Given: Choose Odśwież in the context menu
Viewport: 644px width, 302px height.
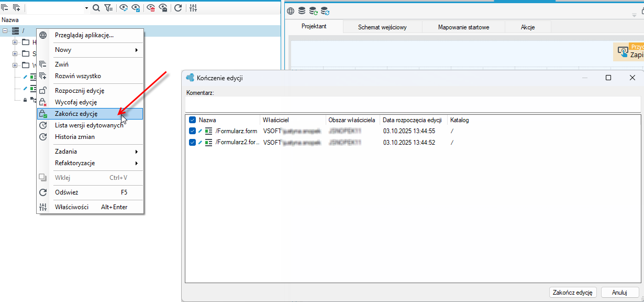Looking at the screenshot, I should [90, 192].
